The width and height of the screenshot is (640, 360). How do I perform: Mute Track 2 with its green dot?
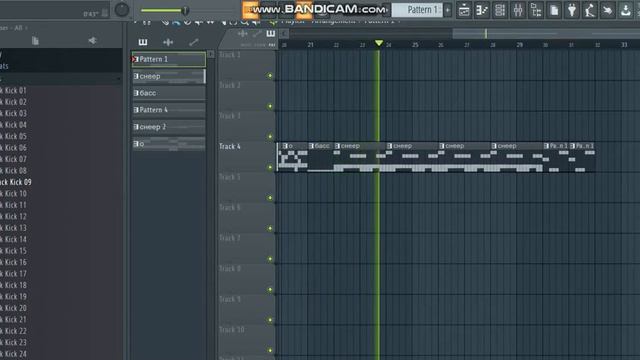pyautogui.click(x=270, y=106)
